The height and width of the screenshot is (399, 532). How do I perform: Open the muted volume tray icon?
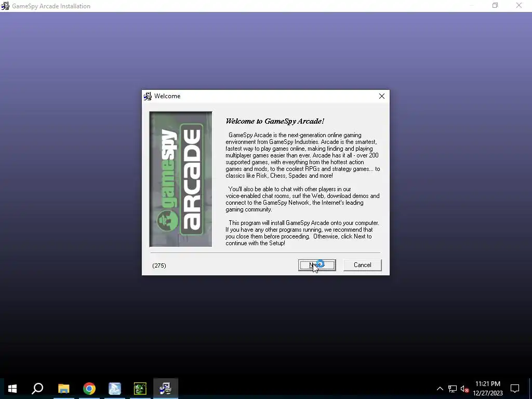[x=464, y=389]
